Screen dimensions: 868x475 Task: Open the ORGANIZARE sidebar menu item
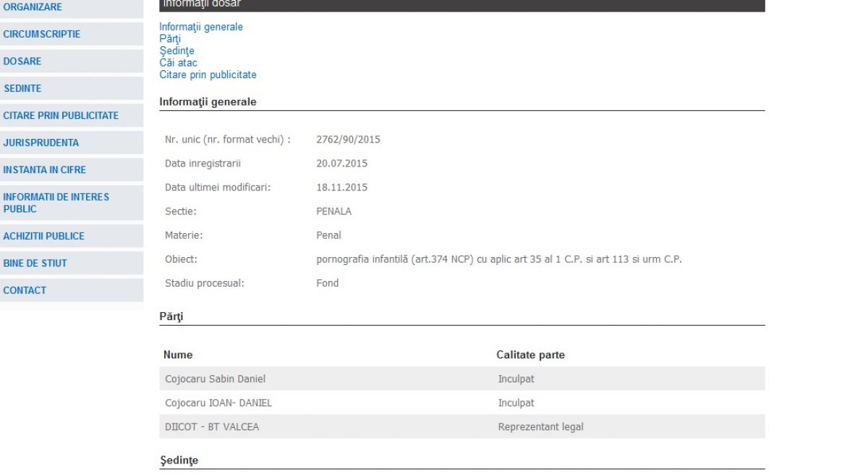coord(33,7)
